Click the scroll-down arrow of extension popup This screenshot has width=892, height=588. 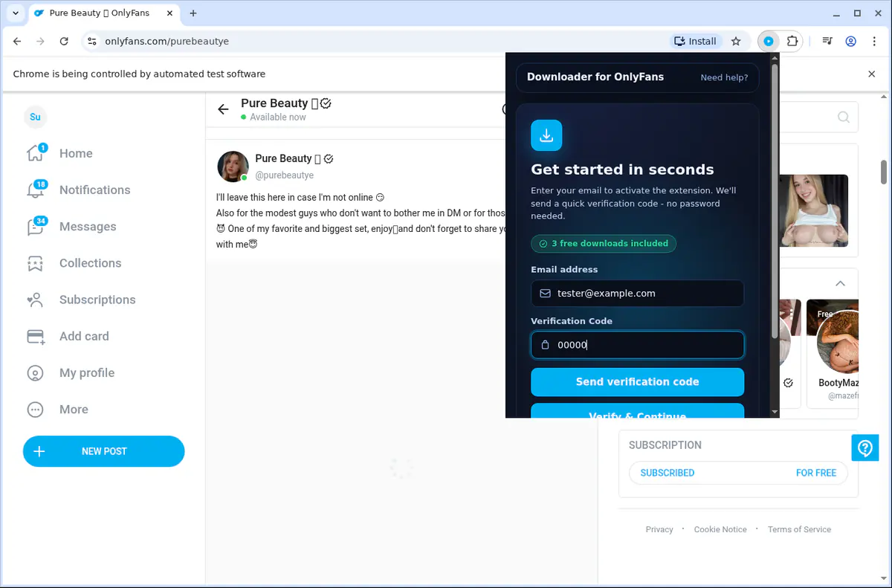[x=775, y=412]
